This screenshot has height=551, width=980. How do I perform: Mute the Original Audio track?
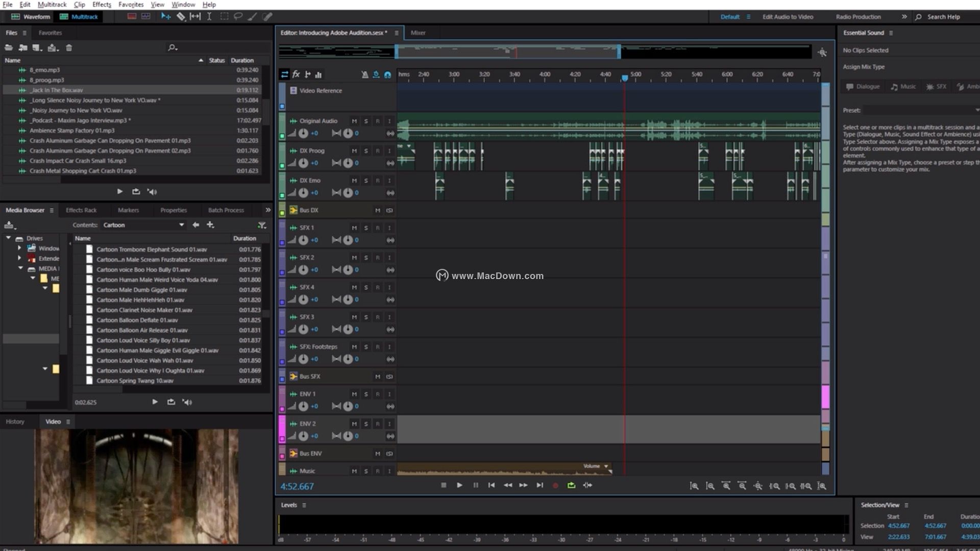point(354,121)
